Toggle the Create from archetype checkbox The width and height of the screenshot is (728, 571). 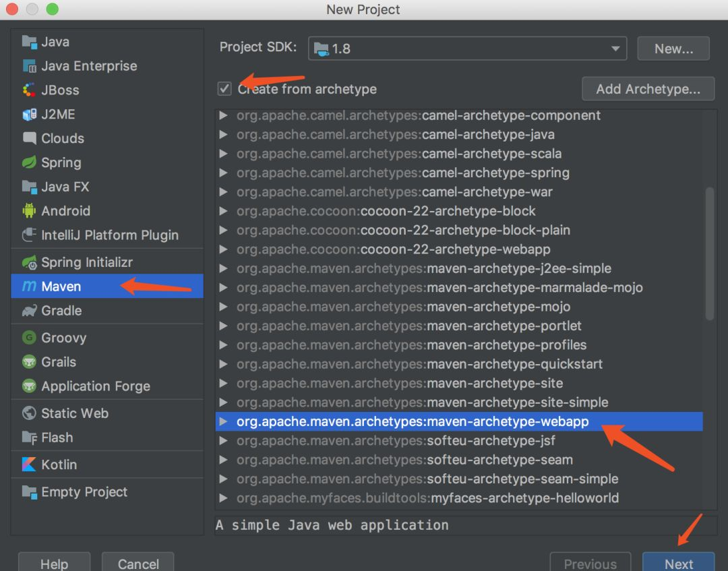pos(224,89)
